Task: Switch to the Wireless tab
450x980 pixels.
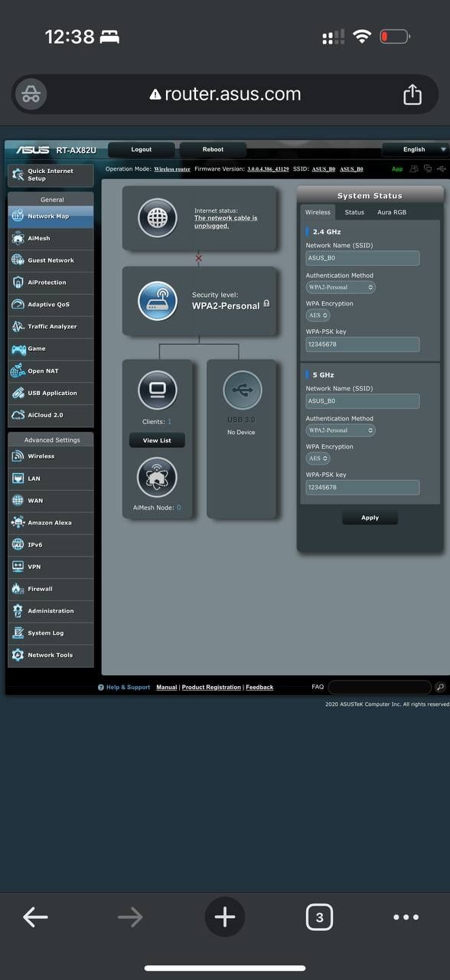Action: coord(318,212)
